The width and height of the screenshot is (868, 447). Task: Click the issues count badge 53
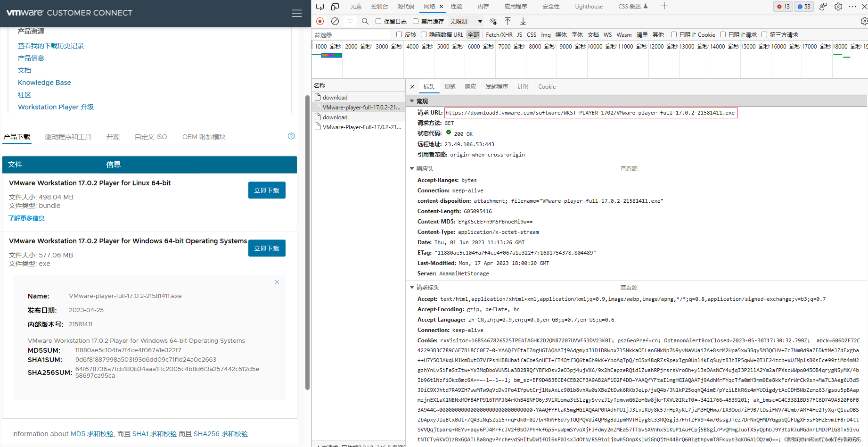click(804, 7)
